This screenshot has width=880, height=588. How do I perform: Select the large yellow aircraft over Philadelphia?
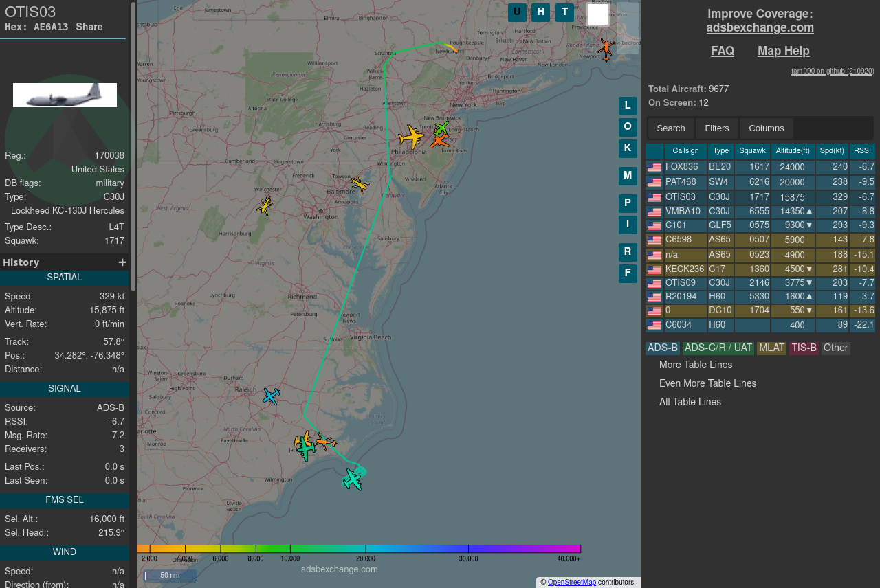click(x=412, y=137)
